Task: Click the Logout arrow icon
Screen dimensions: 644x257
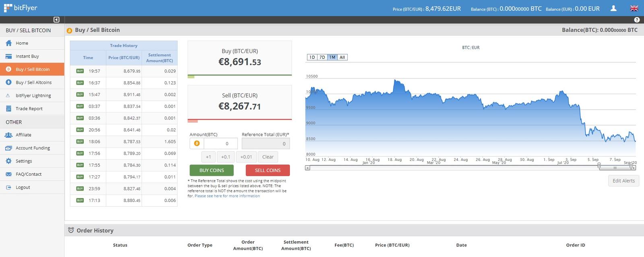Action: coord(8,187)
